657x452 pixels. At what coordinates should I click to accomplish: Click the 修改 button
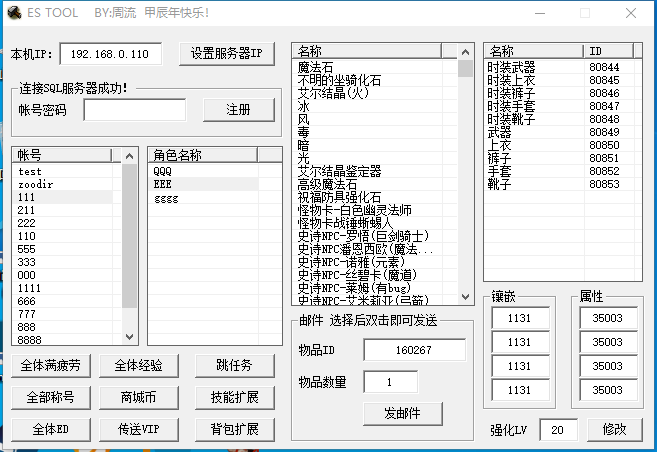(x=615, y=429)
